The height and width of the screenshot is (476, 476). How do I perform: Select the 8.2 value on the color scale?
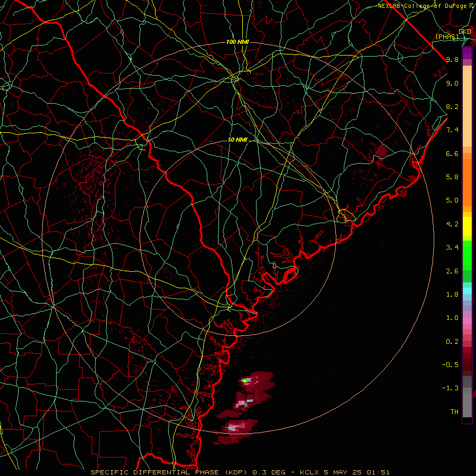click(x=452, y=106)
